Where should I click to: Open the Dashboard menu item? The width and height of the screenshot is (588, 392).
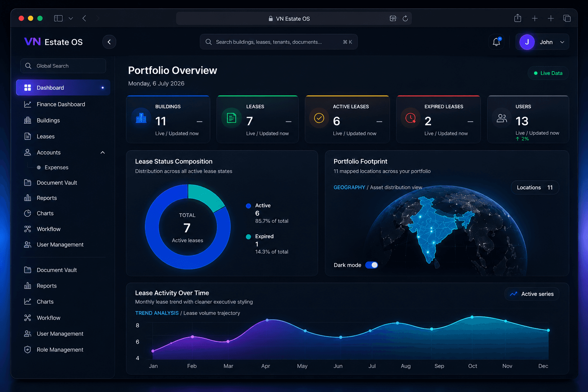click(x=63, y=88)
